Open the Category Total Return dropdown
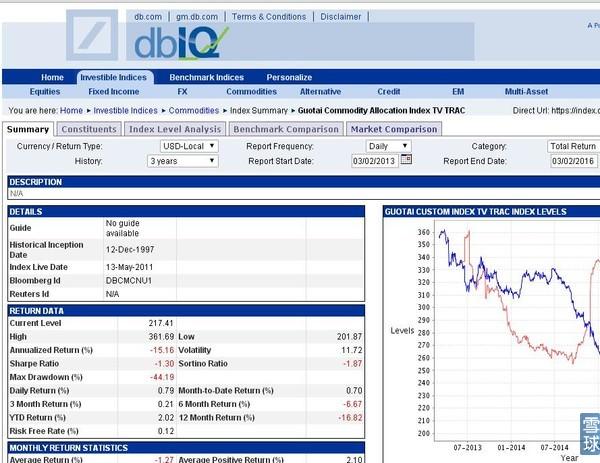 [573, 146]
